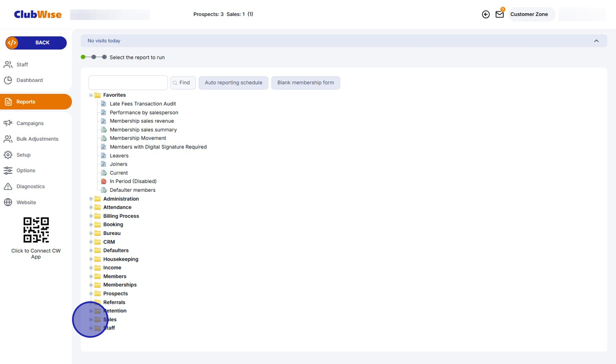616x364 pixels.
Task: Expand the Members folder
Action: 91,277
